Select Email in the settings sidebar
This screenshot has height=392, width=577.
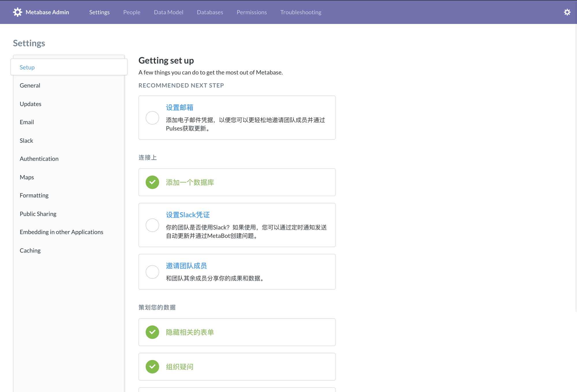[27, 122]
